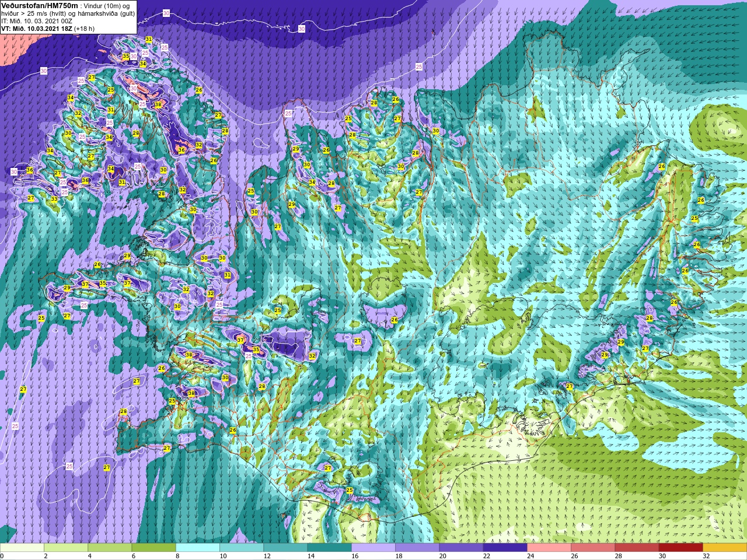Click the pale yellow 0–2 m/s legend swatch
This screenshot has width=747, height=560.
[x=22, y=548]
